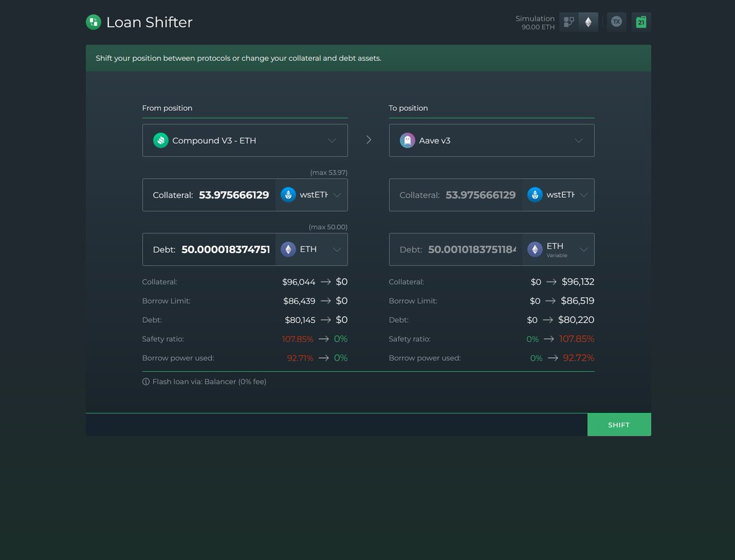Click the arrow between From and To positions

coord(369,140)
